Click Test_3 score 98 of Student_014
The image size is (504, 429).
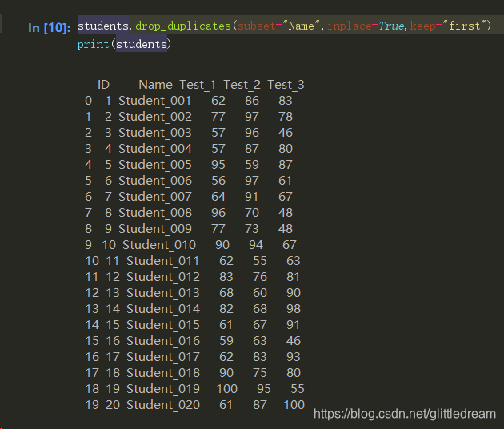click(294, 309)
